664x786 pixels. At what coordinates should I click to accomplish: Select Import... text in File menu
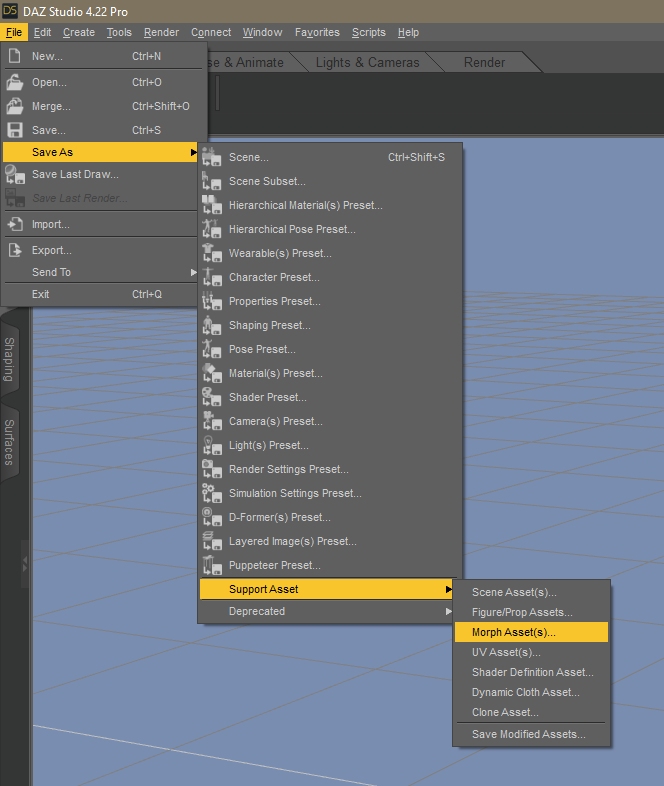[51, 224]
